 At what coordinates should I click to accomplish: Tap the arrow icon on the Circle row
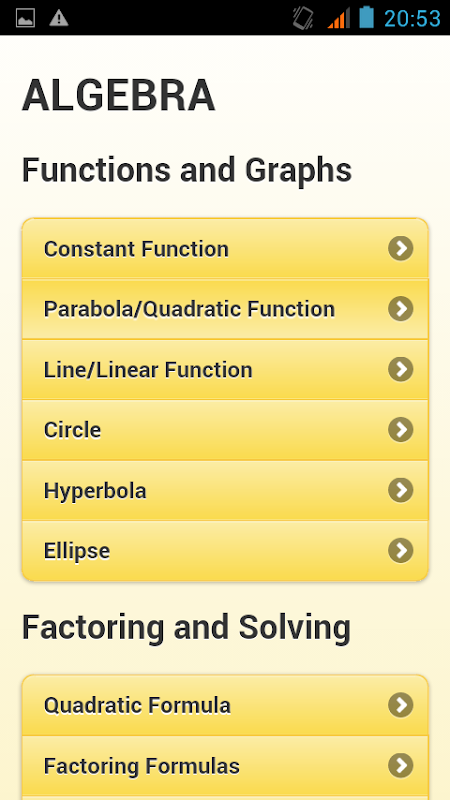click(401, 430)
